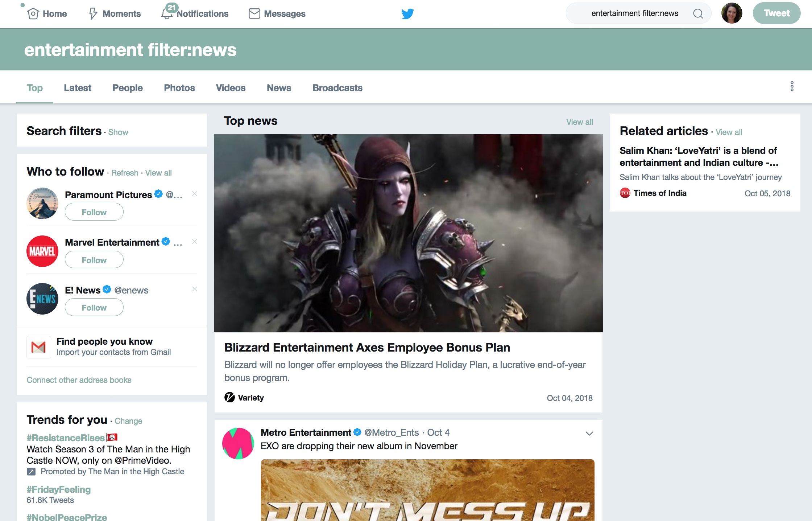Click 'Promoted by The Man in the High Castle'

click(x=112, y=471)
